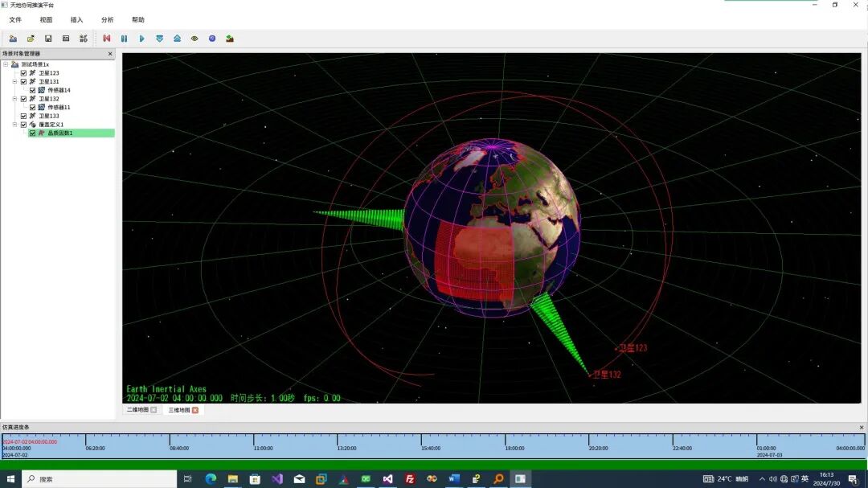Screen dimensions: 868x488
Task: Open the 帮助 menu
Action: [138, 19]
